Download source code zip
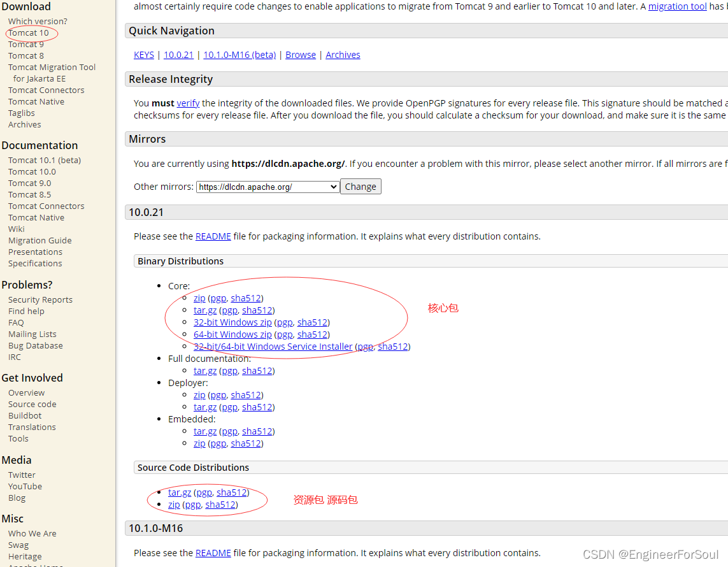 (174, 505)
